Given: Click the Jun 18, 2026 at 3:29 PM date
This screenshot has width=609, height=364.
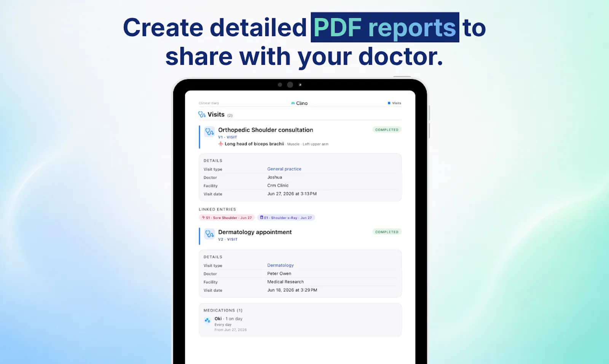Looking at the screenshot, I should (292, 290).
